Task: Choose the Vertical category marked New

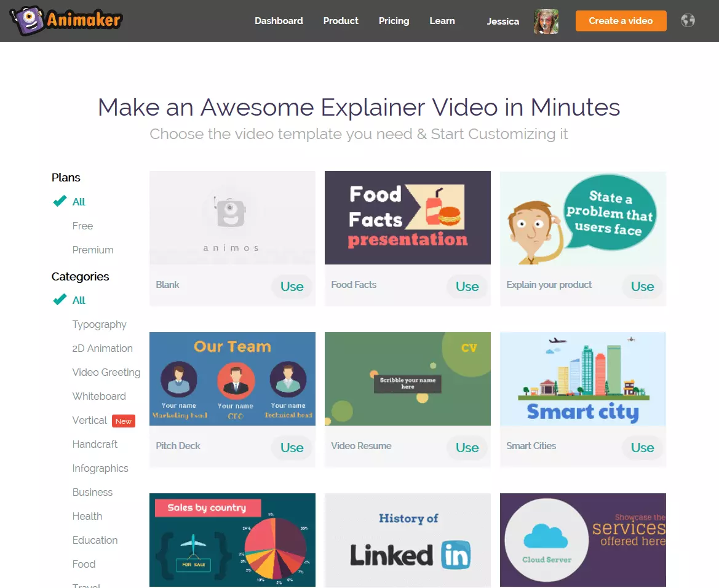Action: pyautogui.click(x=90, y=420)
